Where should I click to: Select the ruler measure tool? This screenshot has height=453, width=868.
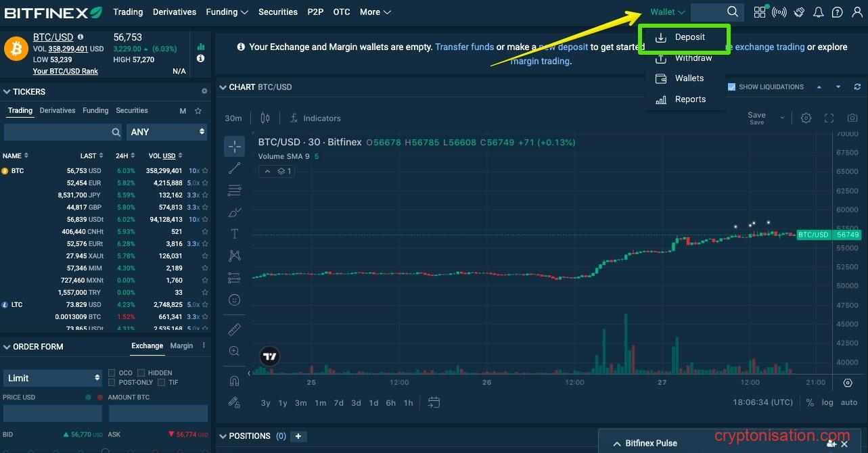point(234,329)
